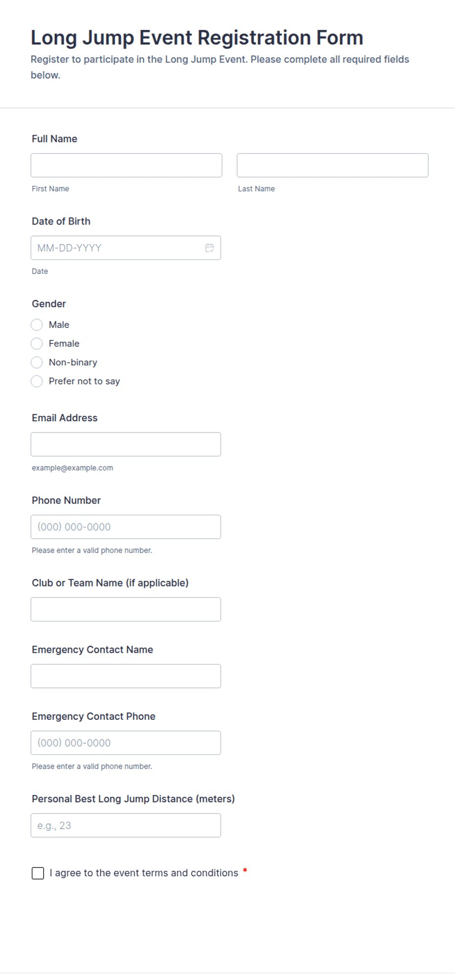The image size is (455, 980).
Task: Click the 'I agree to the event terms' label
Action: coord(144,873)
